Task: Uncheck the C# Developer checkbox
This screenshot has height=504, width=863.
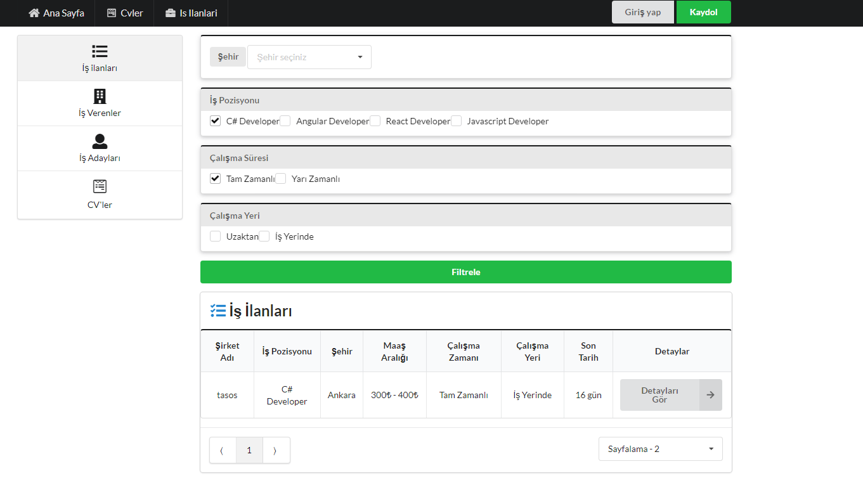Action: point(215,120)
